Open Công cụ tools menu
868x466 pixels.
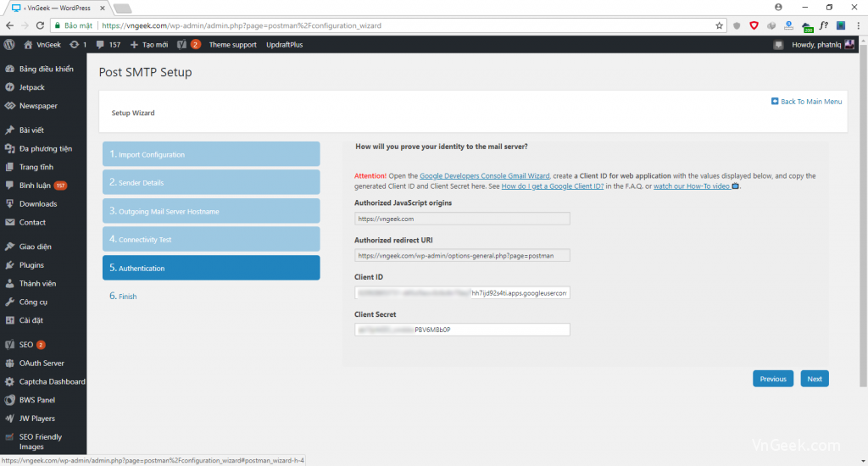pos(43,302)
